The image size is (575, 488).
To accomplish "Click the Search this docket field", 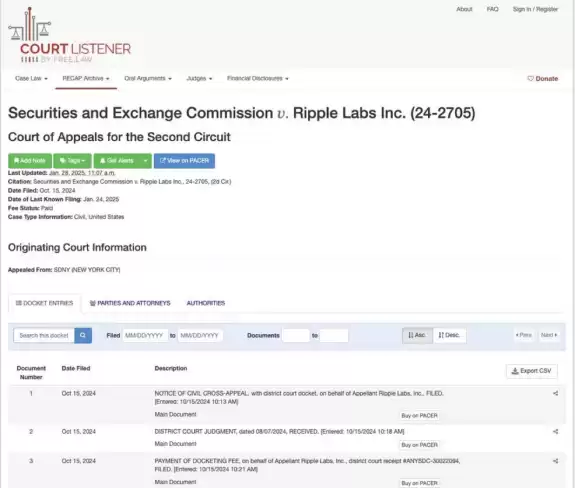I will (44, 335).
